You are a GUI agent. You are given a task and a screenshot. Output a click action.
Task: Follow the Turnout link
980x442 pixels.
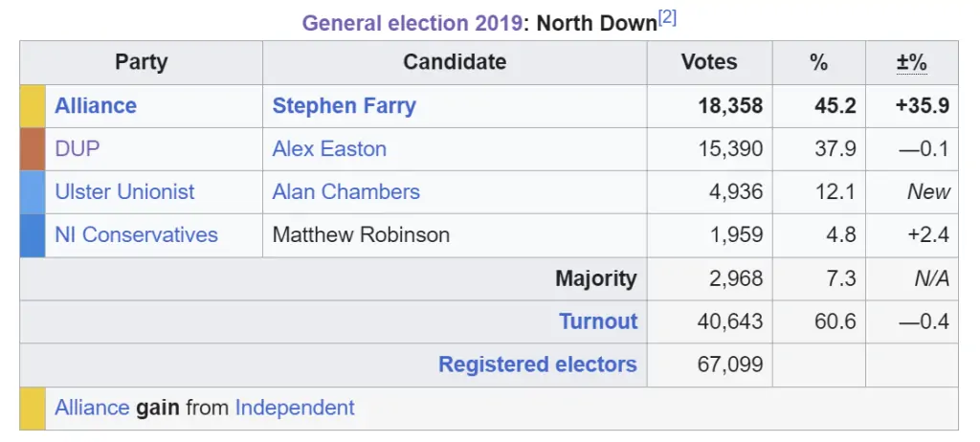click(598, 321)
